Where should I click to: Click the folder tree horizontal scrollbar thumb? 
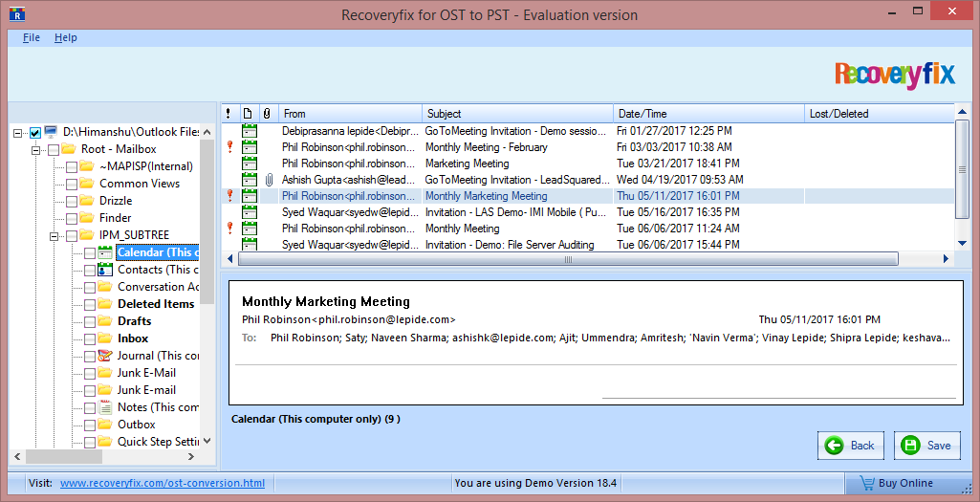click(x=63, y=457)
